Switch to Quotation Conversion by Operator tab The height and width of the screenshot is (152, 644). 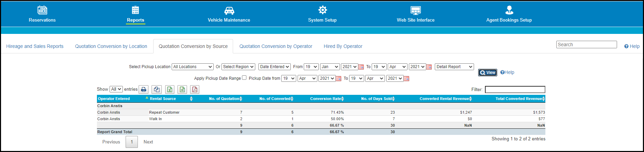pyautogui.click(x=276, y=46)
